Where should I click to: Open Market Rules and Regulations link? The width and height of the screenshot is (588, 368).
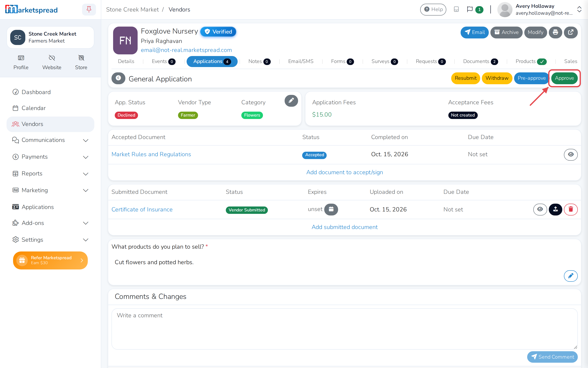[x=151, y=154]
